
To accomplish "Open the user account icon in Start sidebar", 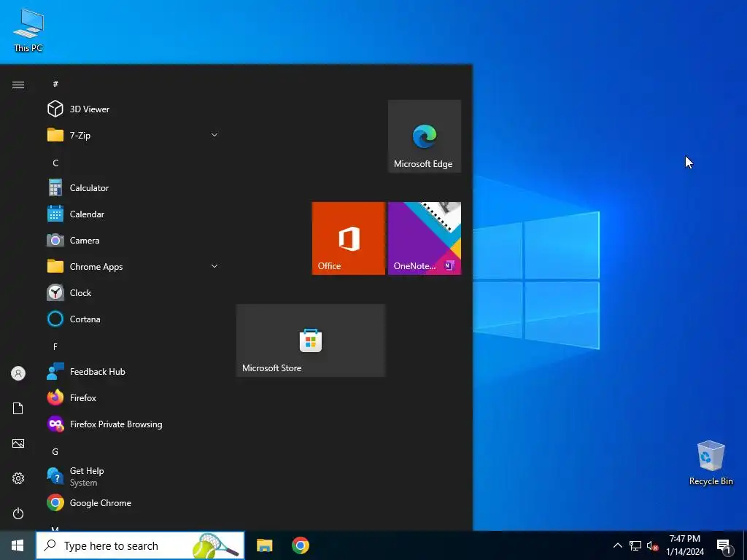I will (x=18, y=373).
